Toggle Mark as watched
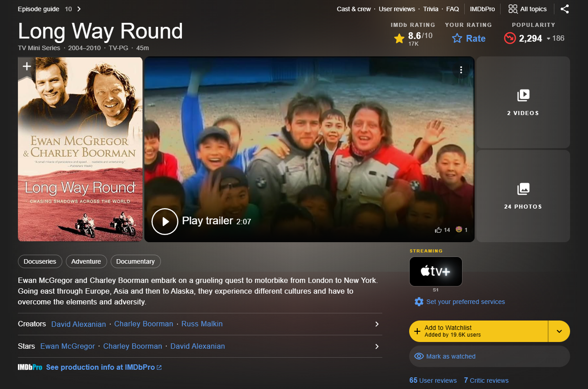The width and height of the screenshot is (588, 389). point(489,356)
